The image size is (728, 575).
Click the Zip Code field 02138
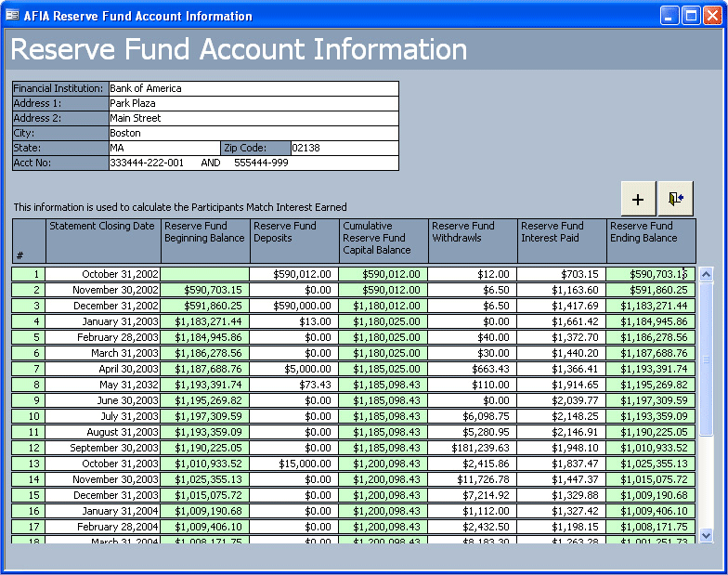click(344, 148)
